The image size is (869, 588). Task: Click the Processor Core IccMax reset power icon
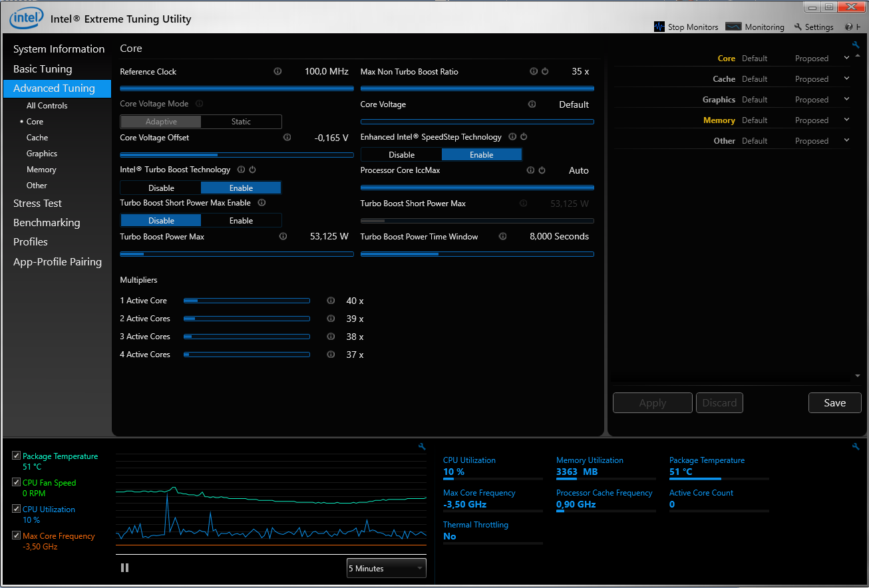542,170
